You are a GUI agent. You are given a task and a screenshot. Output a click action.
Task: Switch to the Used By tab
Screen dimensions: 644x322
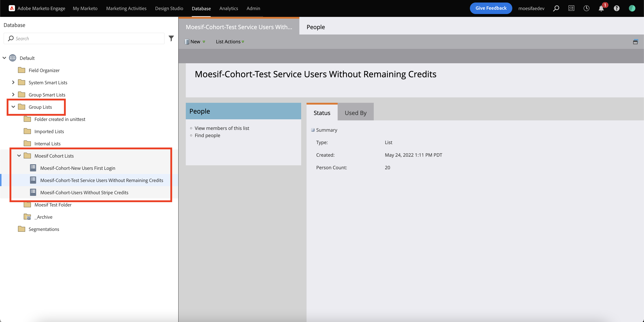coord(355,113)
